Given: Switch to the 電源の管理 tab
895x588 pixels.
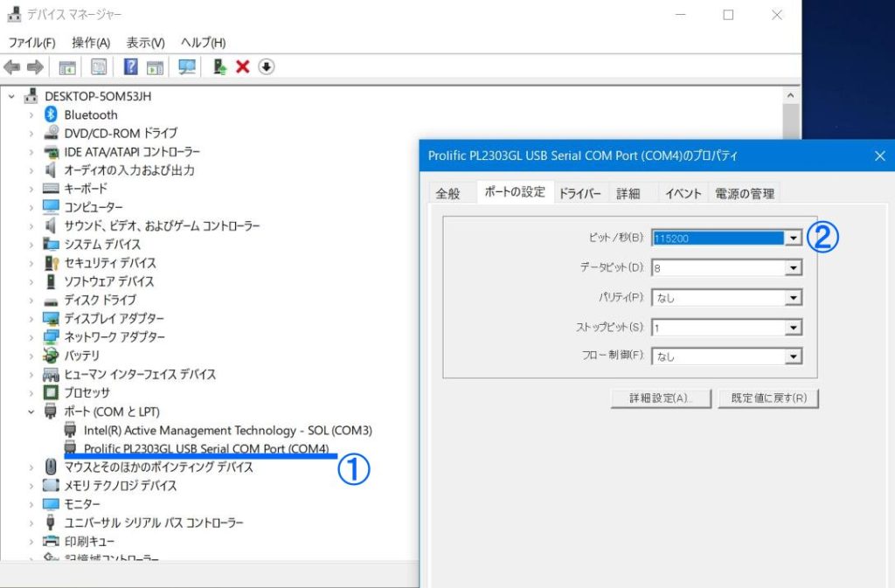Looking at the screenshot, I should click(x=745, y=193).
